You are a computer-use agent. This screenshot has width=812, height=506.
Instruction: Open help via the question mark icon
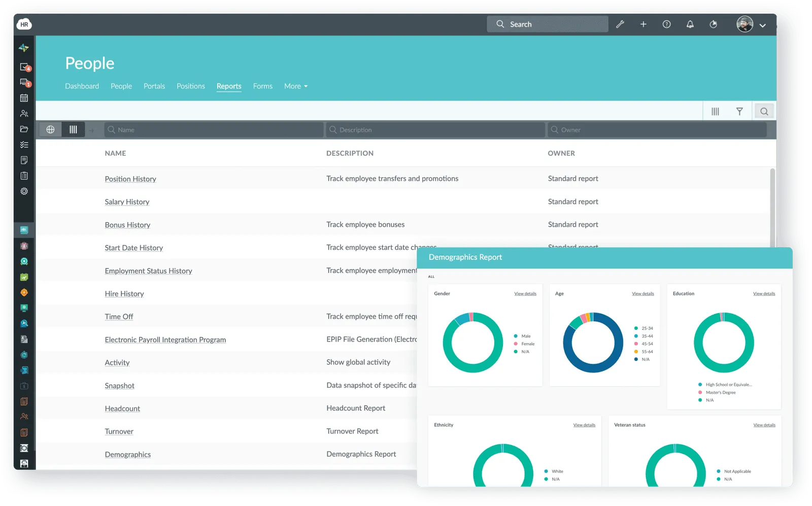[666, 24]
